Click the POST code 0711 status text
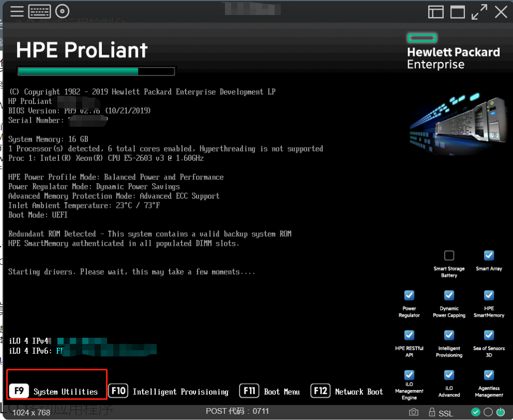 [x=237, y=411]
